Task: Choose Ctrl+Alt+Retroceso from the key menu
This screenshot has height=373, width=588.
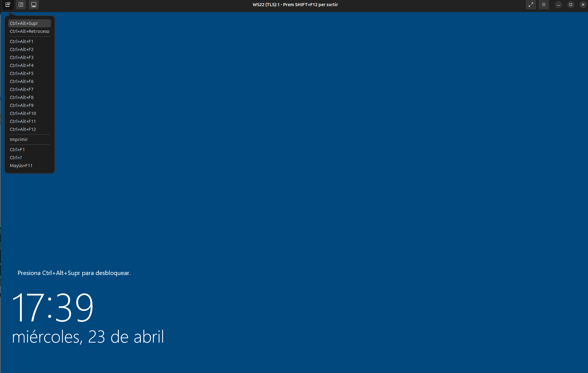Action: coord(29,31)
